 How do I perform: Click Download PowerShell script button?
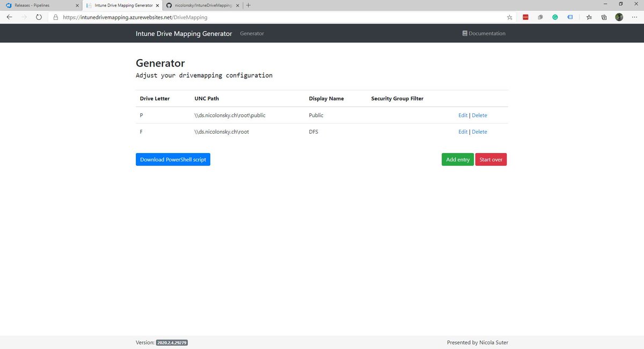(x=173, y=159)
